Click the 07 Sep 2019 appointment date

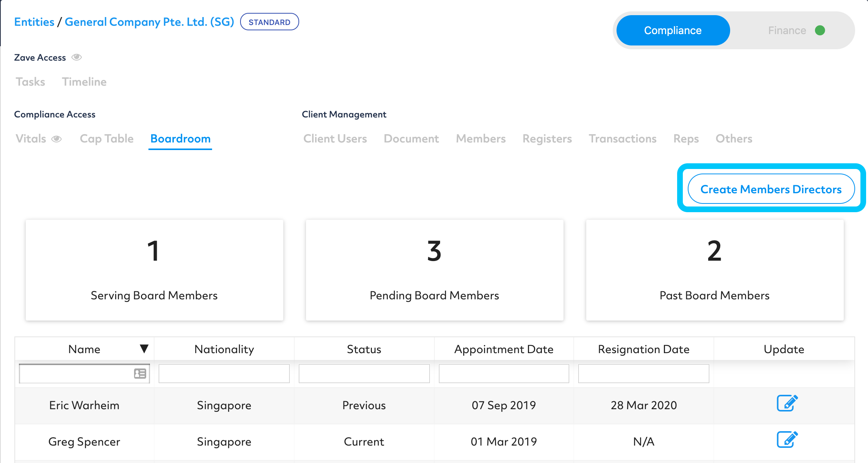point(504,405)
